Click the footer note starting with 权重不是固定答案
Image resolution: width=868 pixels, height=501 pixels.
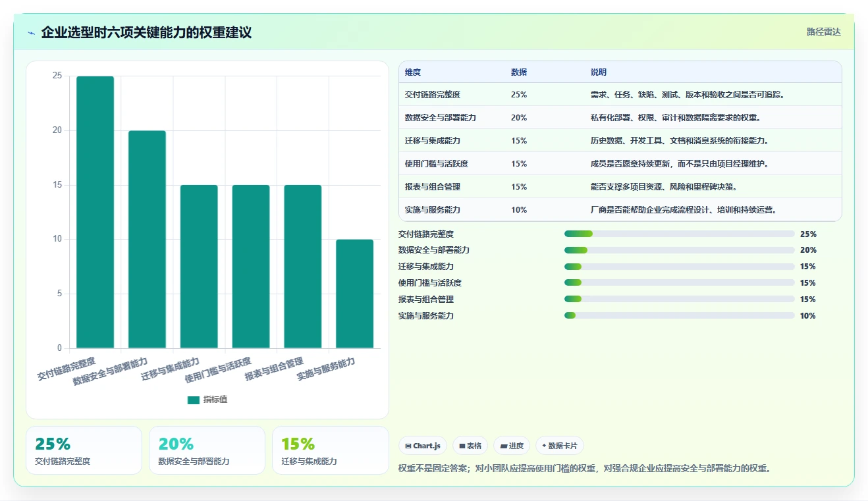585,469
